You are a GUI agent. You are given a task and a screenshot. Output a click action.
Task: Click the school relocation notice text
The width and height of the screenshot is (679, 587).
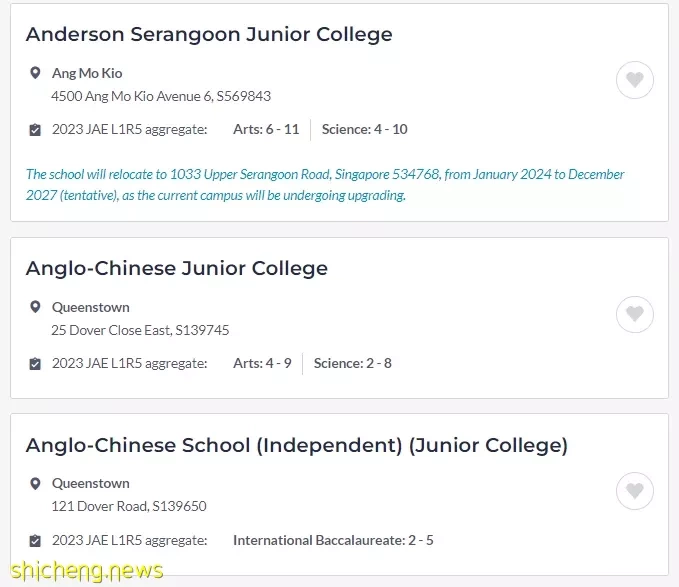[x=325, y=184]
